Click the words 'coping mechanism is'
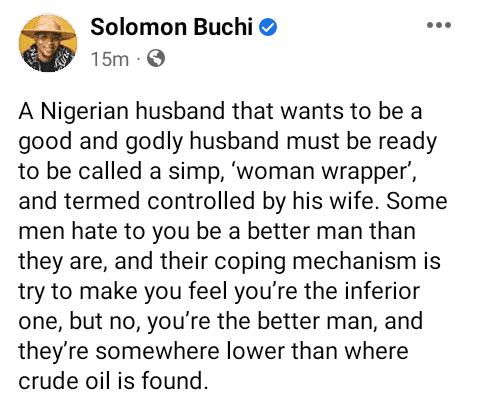479x415 pixels. [x=327, y=262]
